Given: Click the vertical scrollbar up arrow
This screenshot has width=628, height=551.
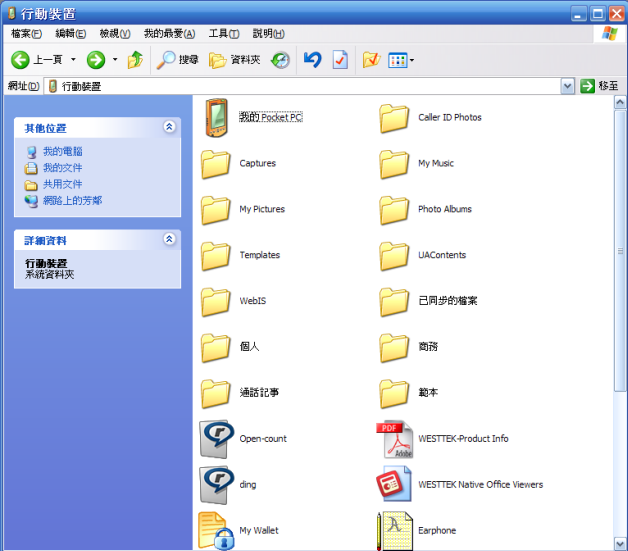Looking at the screenshot, I should (x=620, y=103).
